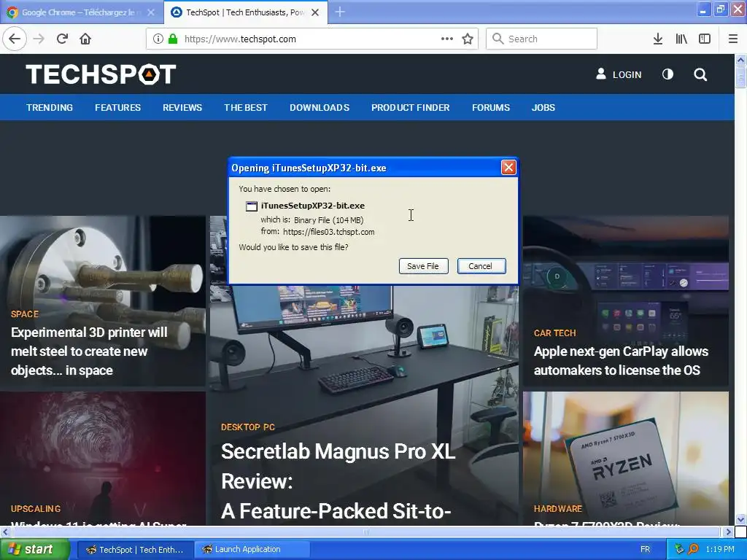Image resolution: width=747 pixels, height=560 pixels.
Task: Open the AMD Ryzen chip thumbnail
Action: [625, 457]
